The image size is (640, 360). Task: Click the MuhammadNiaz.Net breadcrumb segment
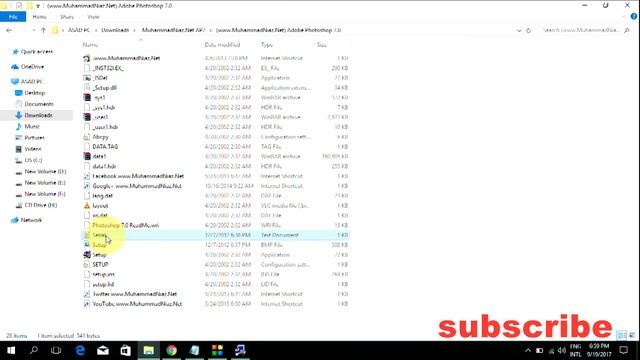click(x=173, y=30)
